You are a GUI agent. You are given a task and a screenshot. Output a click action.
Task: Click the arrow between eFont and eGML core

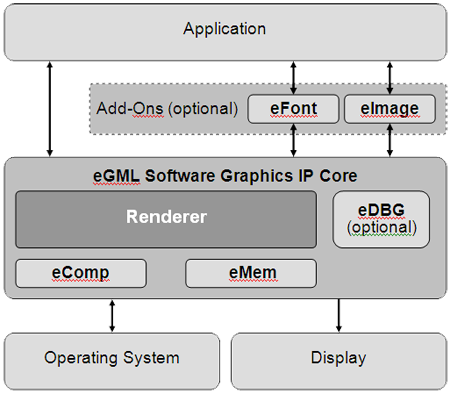click(x=293, y=140)
